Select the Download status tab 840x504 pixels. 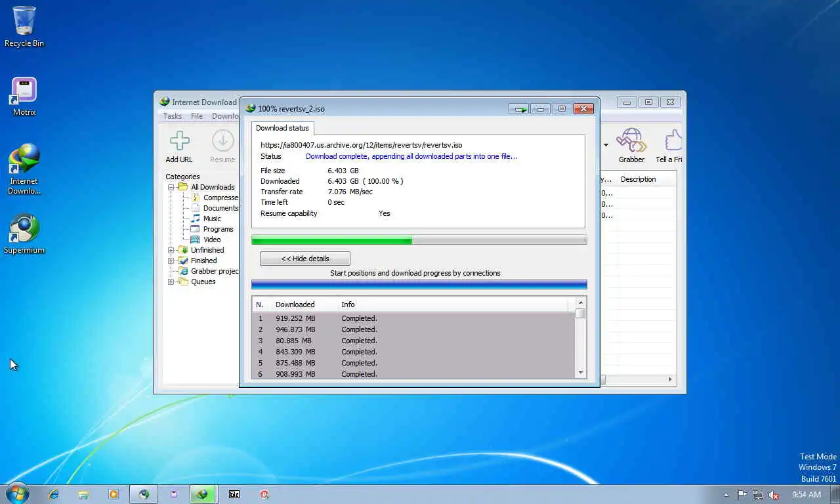(282, 128)
